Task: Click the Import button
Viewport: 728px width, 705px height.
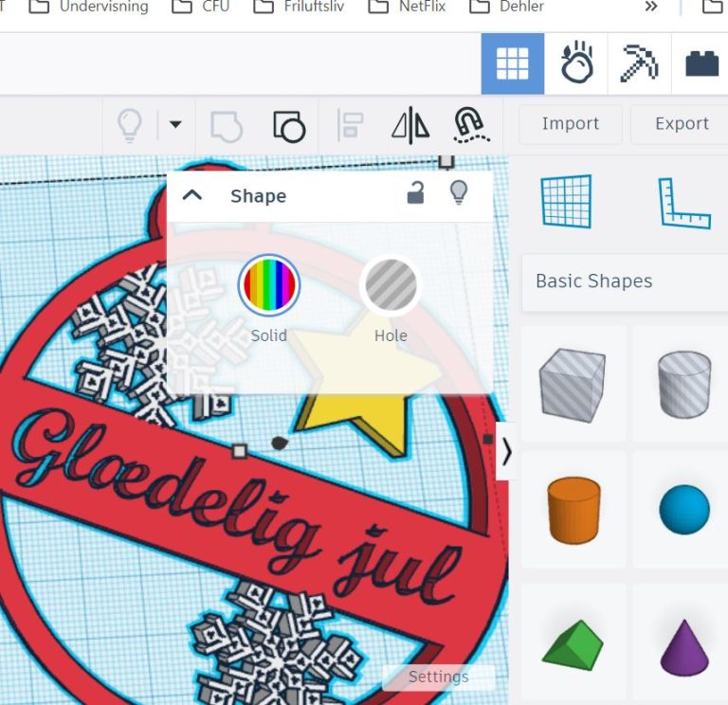Action: [570, 124]
